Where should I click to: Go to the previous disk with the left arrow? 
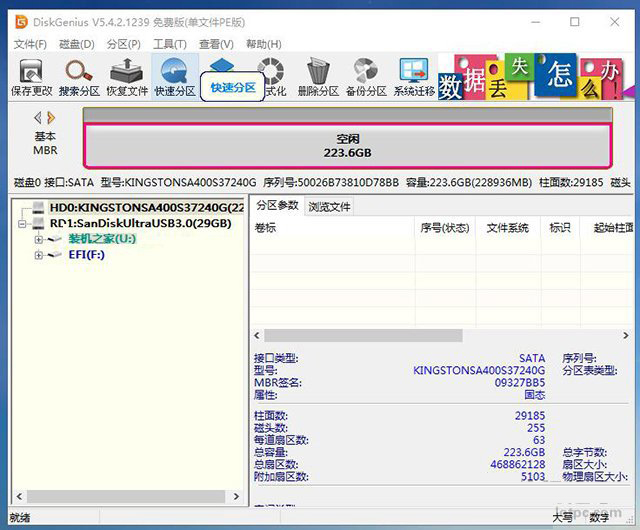coord(38,118)
